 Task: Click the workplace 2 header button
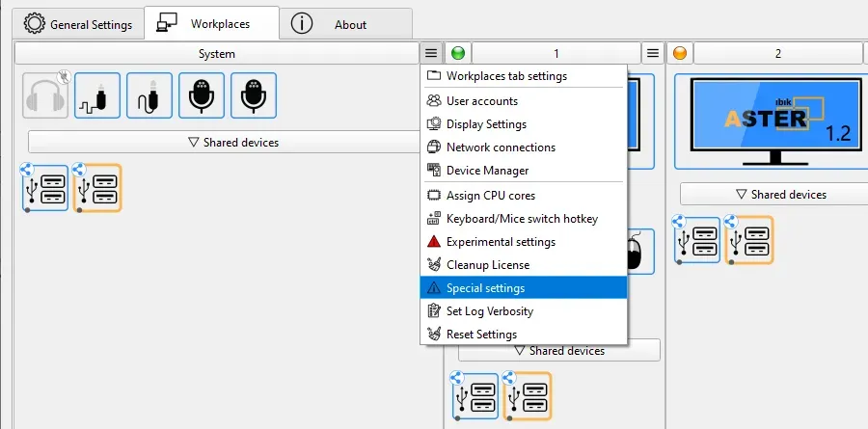click(x=777, y=54)
